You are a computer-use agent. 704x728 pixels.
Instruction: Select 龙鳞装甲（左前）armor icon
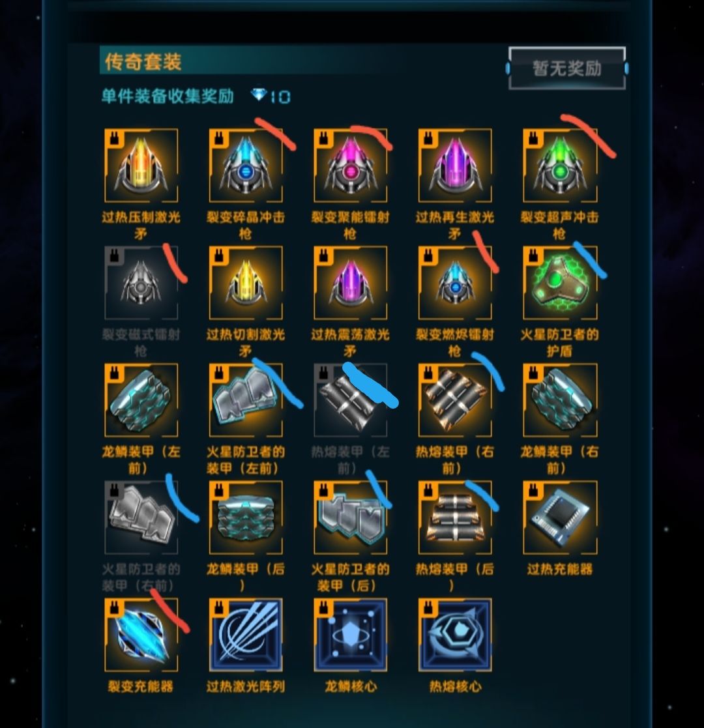tap(141, 400)
